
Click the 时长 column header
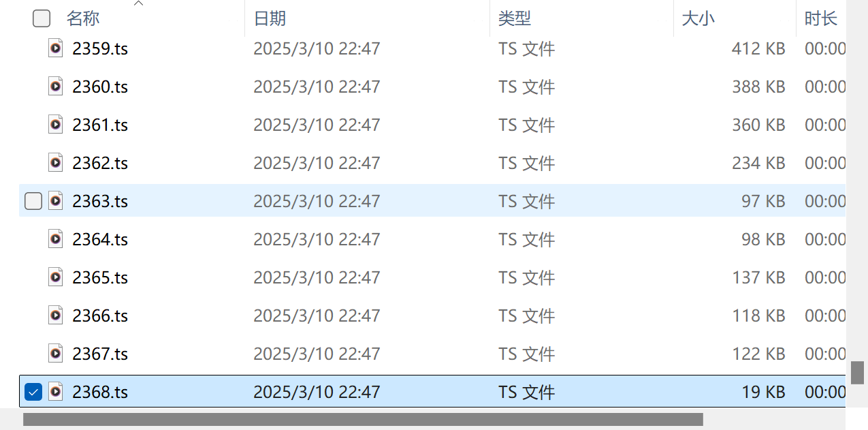pyautogui.click(x=821, y=18)
